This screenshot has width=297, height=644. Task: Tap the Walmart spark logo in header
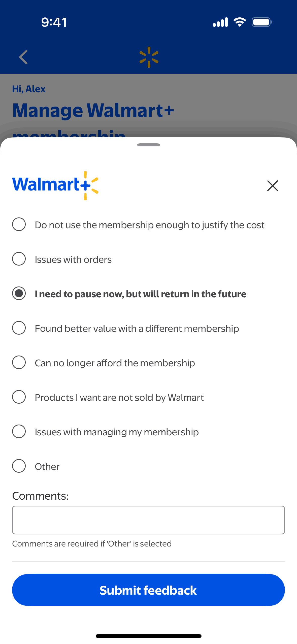click(149, 57)
